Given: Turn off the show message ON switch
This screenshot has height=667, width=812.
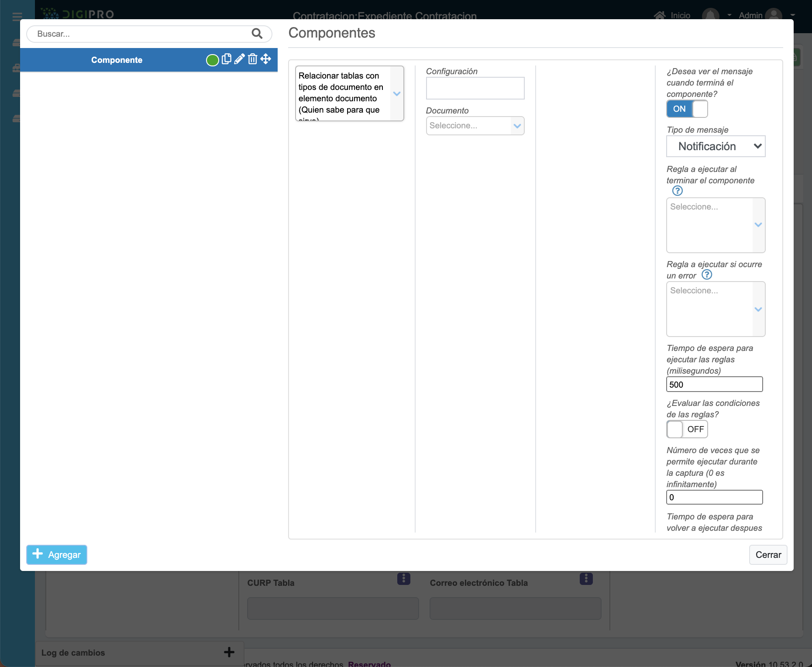Looking at the screenshot, I should point(687,109).
